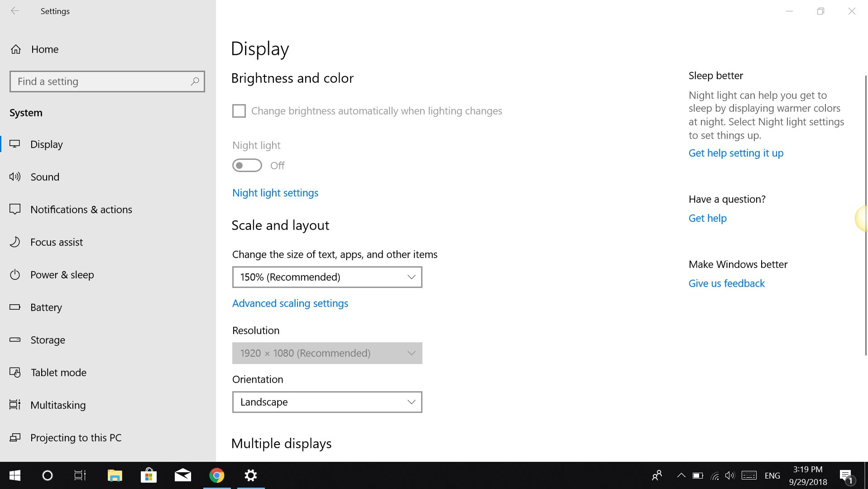This screenshot has height=489, width=868.
Task: Click Advanced scaling settings link
Action: pyautogui.click(x=290, y=303)
